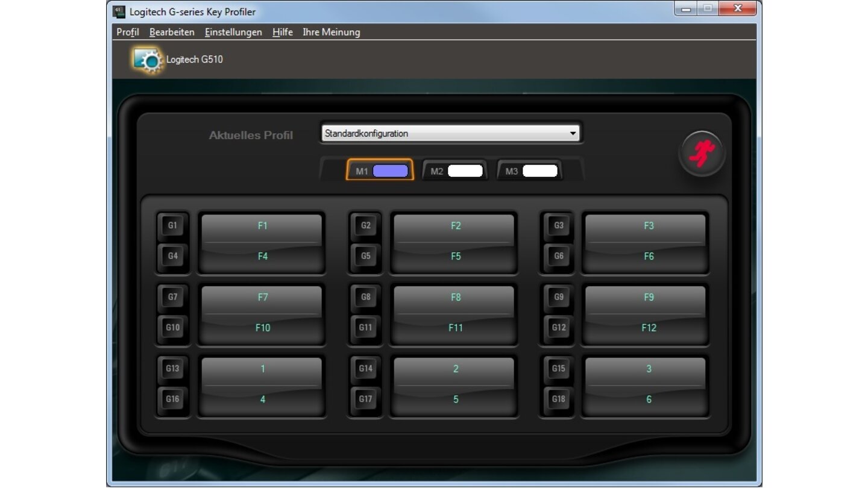
Task: Select the G16 key button
Action: (x=173, y=399)
